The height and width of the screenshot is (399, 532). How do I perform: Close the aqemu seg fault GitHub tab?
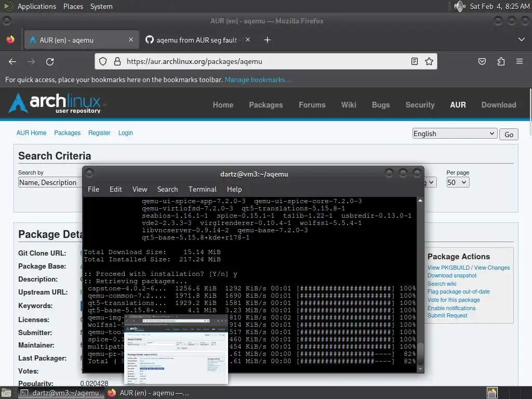pos(248,39)
